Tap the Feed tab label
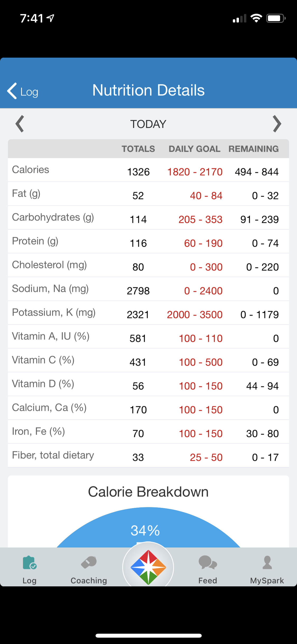Viewport: 297px width, 644px height. pyautogui.click(x=208, y=580)
